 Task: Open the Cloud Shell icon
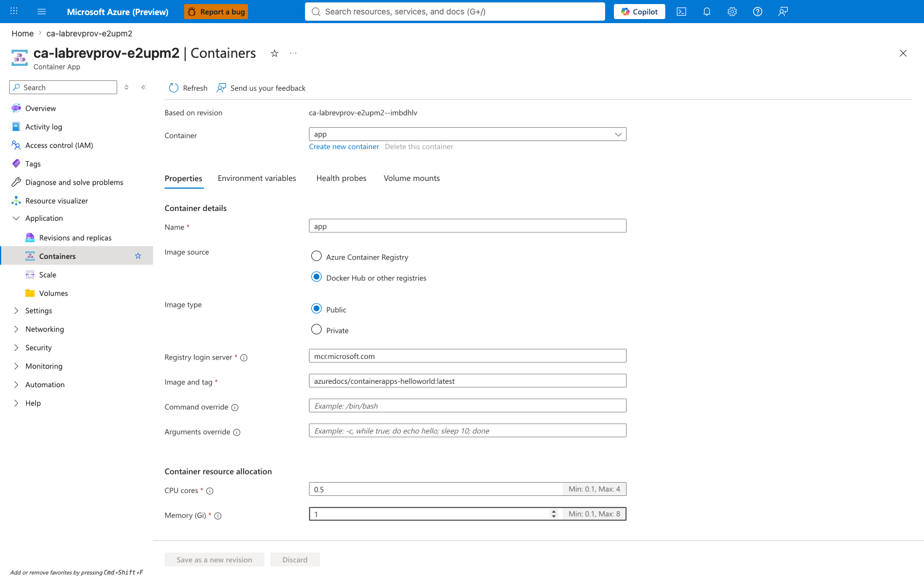681,12
